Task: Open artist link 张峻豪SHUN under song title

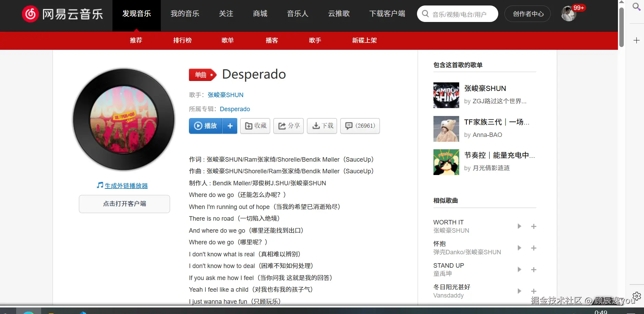Action: coord(225,95)
